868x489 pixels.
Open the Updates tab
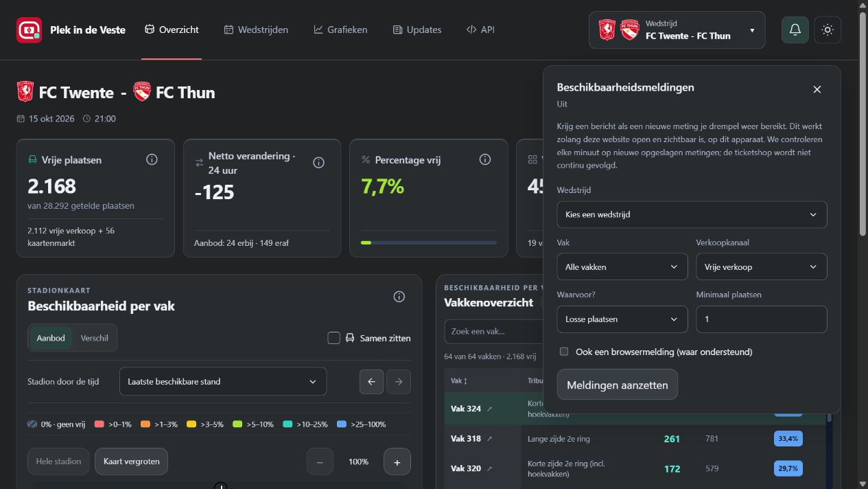tap(417, 30)
